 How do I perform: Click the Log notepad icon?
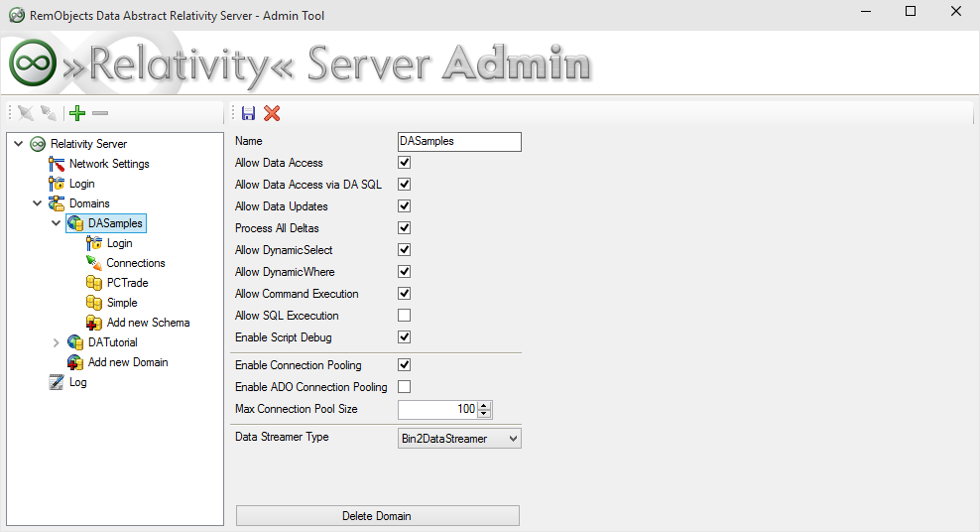click(x=57, y=382)
